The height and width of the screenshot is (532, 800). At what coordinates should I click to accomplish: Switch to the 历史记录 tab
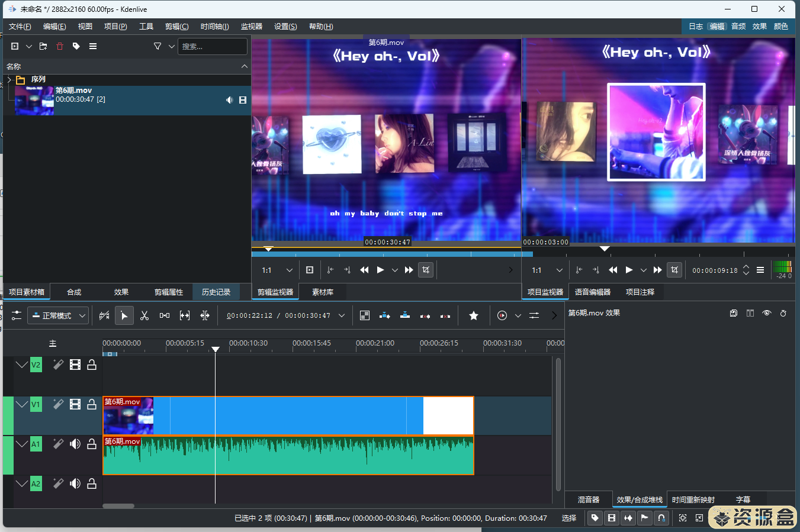pos(216,292)
